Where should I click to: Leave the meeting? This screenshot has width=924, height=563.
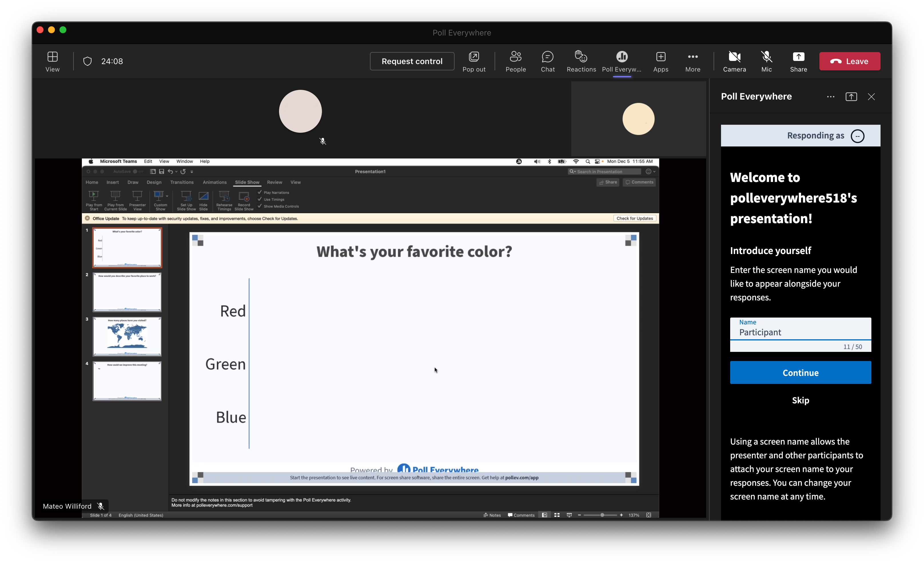point(849,61)
